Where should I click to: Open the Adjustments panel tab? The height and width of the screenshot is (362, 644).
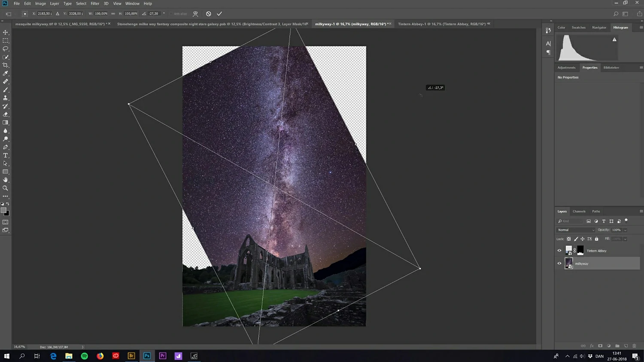566,67
